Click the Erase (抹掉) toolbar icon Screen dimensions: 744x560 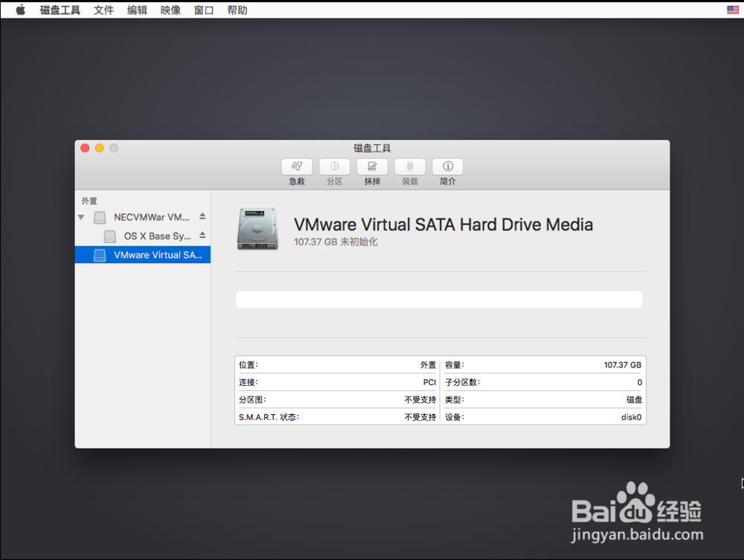[x=372, y=167]
